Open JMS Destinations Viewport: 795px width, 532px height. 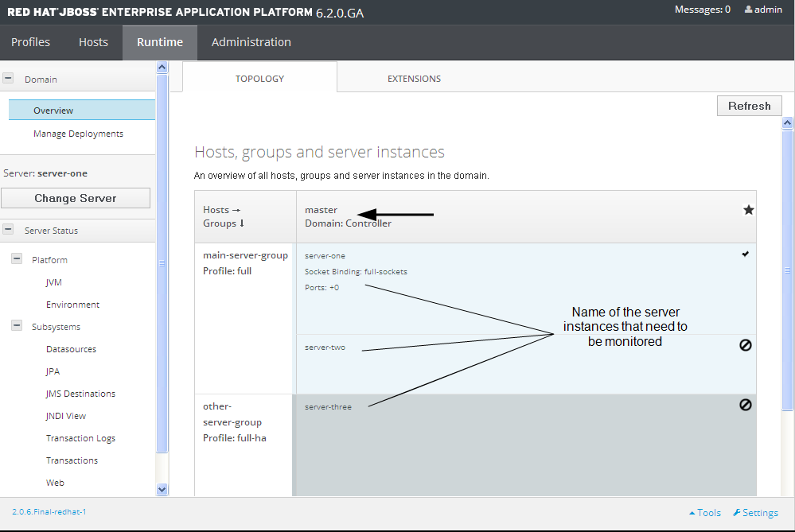80,394
